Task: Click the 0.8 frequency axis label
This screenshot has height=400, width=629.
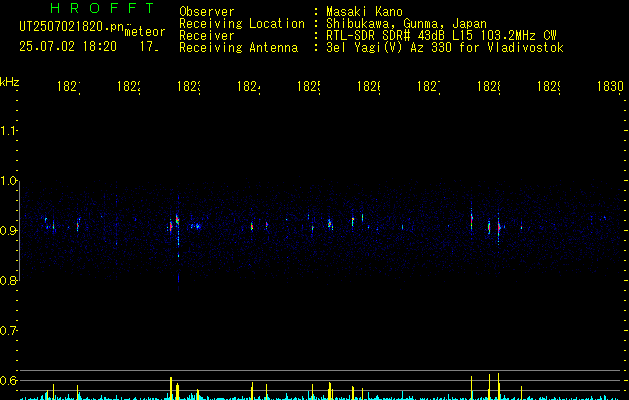Action: tap(8, 280)
